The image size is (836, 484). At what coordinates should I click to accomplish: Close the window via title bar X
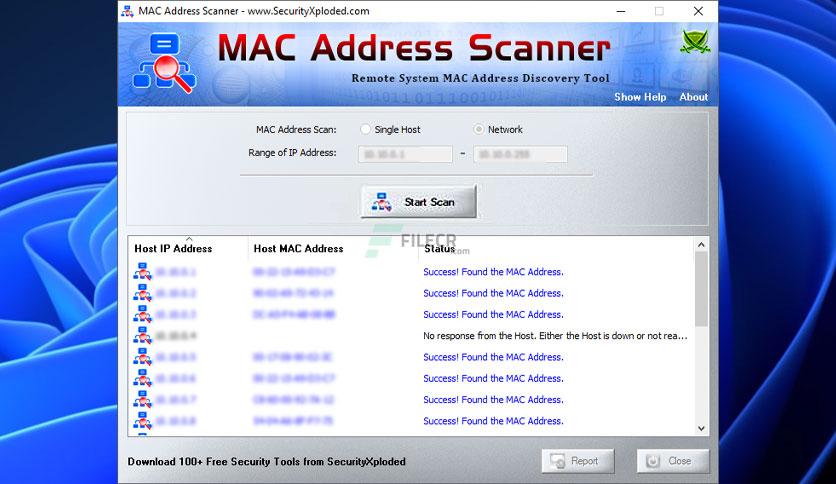(698, 11)
